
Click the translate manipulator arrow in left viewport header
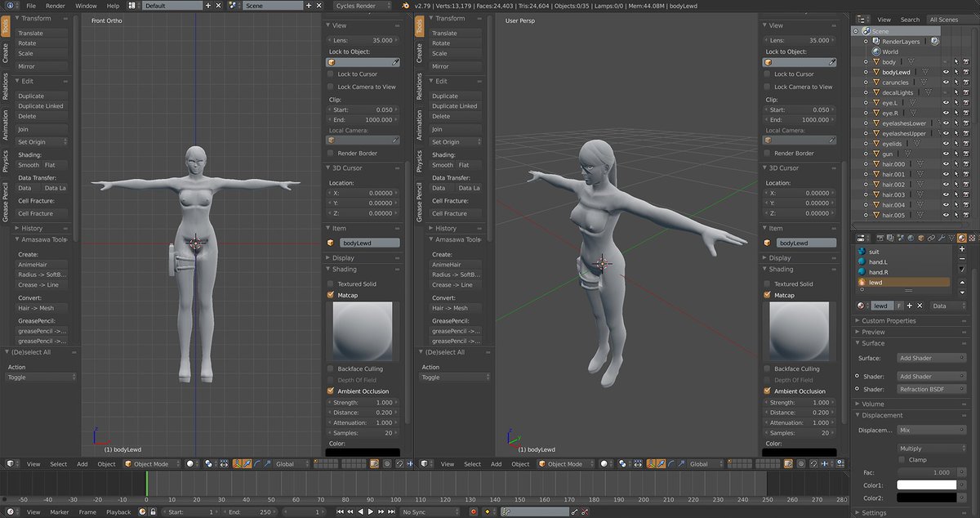[247, 464]
